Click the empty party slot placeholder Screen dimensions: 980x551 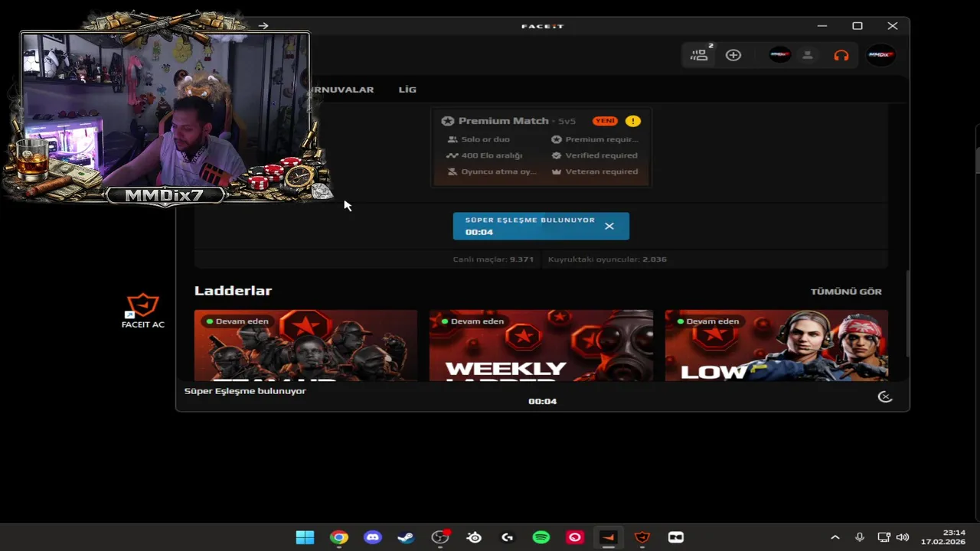(x=807, y=55)
